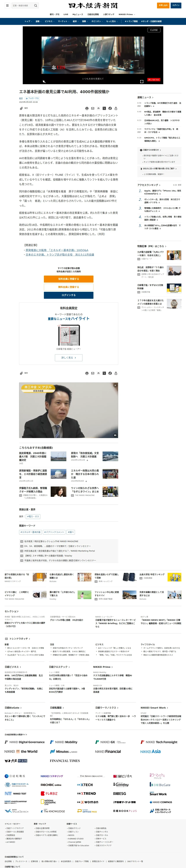Open the Myニュース menu item
Viewport: 186px width, 868px height.
pos(78,14)
